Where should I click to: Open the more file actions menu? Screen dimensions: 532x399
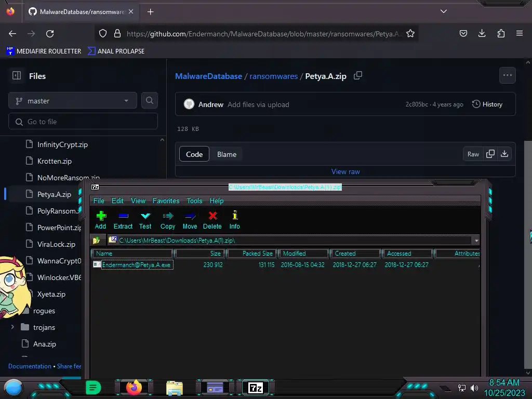507,75
